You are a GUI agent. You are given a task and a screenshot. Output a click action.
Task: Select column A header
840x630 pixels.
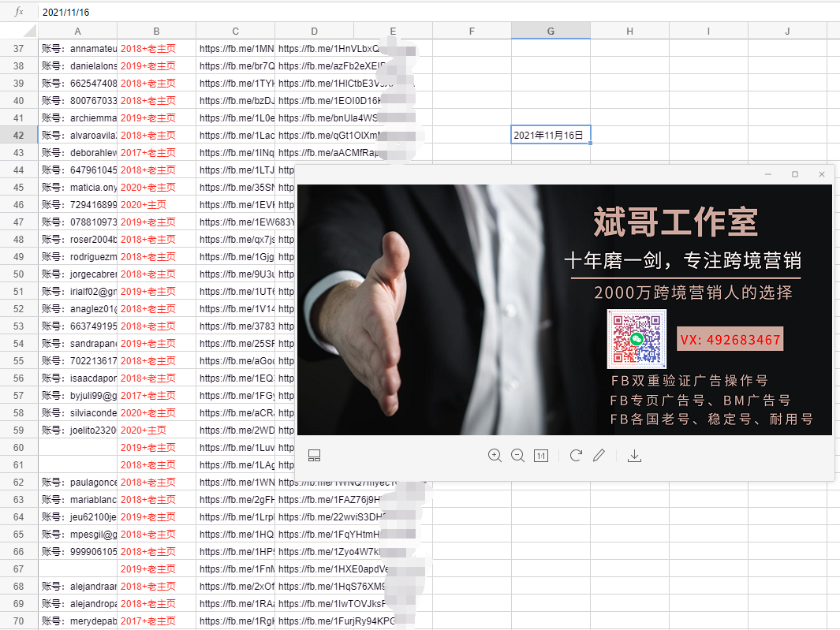click(77, 31)
